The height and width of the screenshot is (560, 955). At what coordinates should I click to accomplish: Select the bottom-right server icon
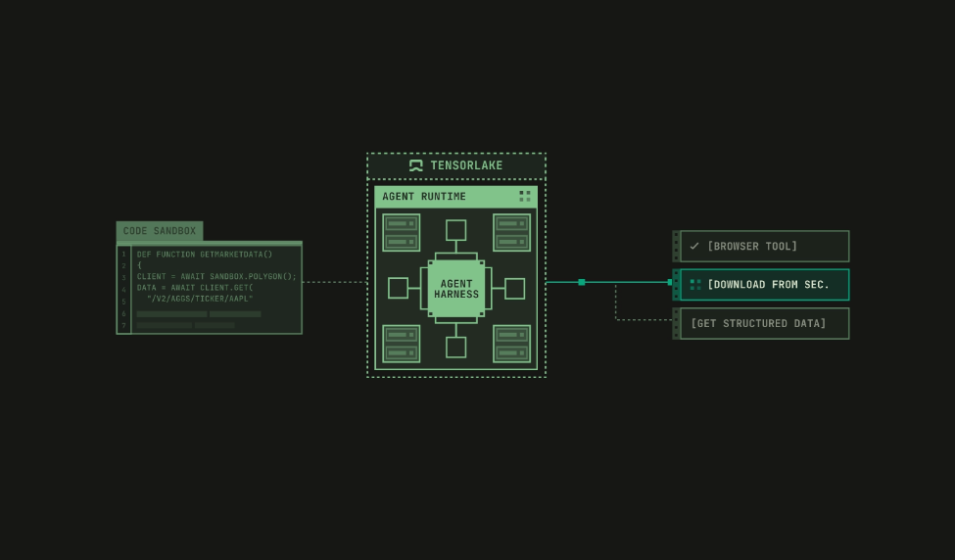click(x=511, y=344)
